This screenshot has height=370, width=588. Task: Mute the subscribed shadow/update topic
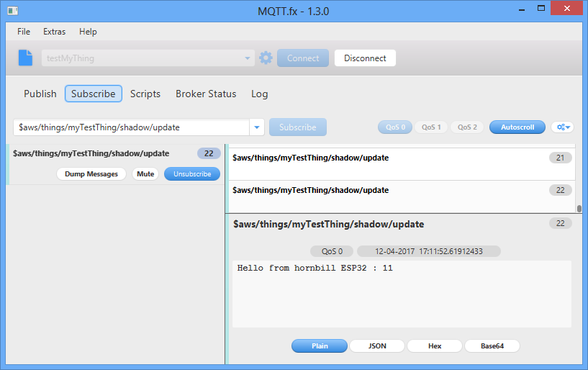[145, 174]
